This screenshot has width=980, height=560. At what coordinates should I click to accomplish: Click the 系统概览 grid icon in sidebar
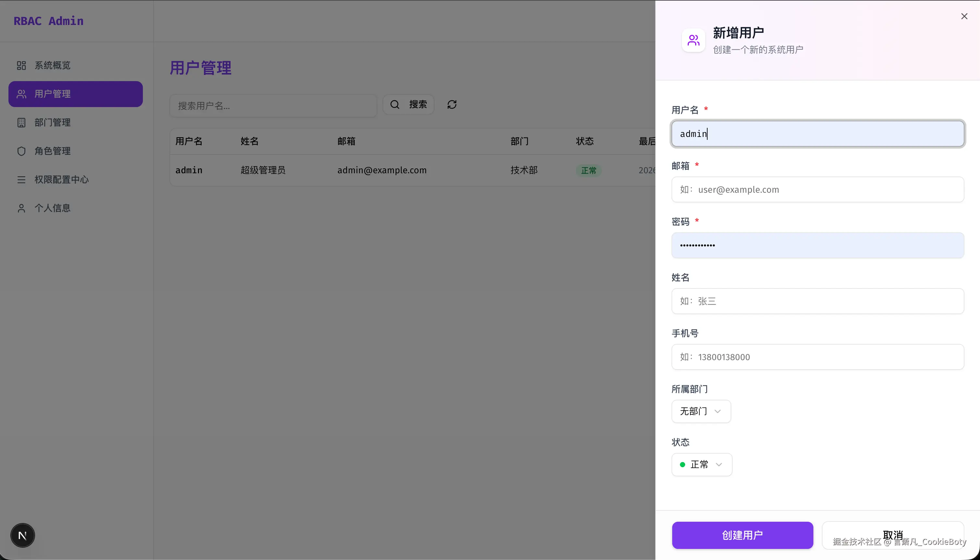(21, 66)
